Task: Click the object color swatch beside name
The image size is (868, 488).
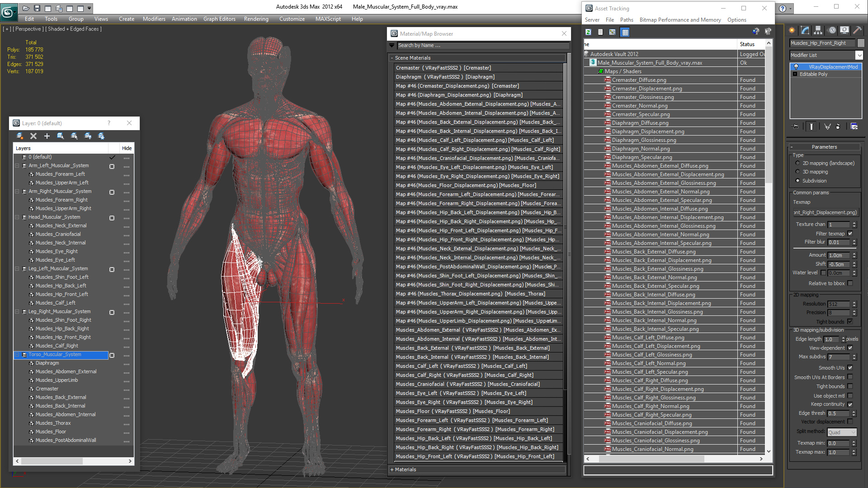Action: (x=861, y=43)
